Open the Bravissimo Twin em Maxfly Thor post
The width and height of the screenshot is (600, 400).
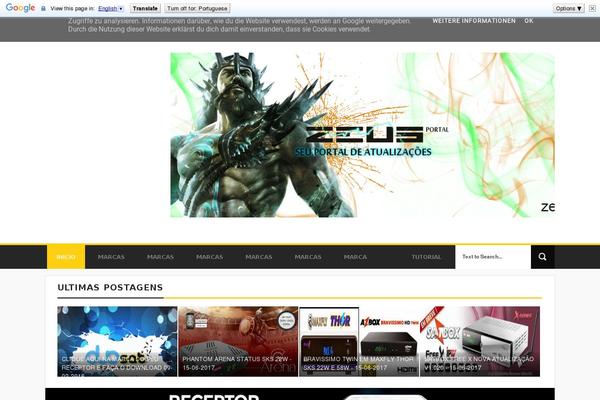click(359, 341)
